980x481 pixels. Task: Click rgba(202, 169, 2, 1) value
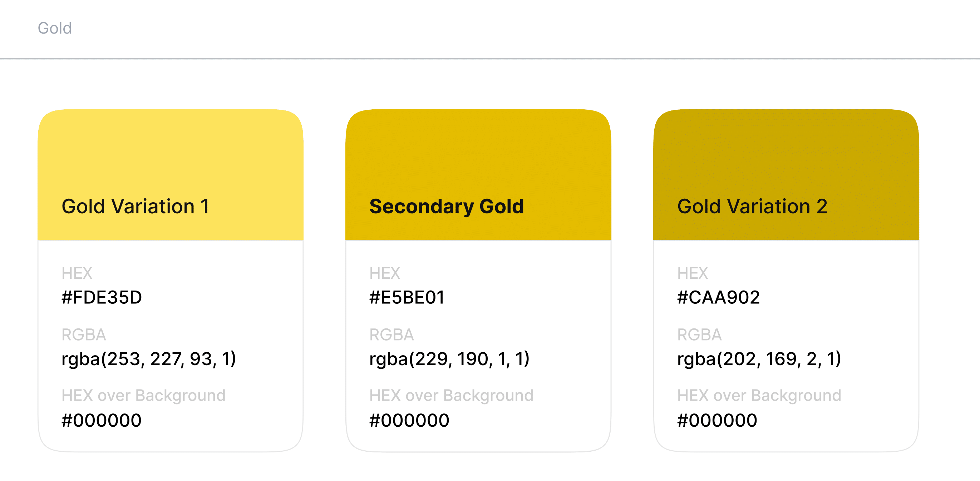pyautogui.click(x=759, y=359)
